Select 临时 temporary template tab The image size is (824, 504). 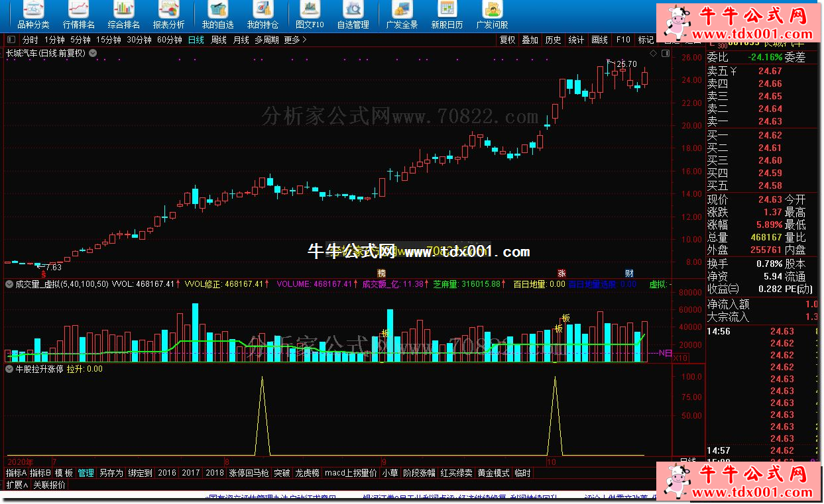tap(522, 473)
